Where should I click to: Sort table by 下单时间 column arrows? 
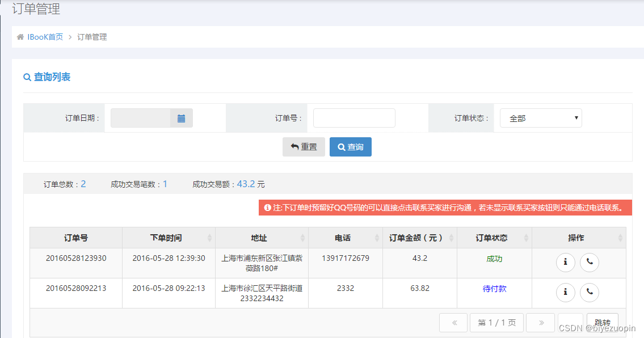click(x=209, y=238)
